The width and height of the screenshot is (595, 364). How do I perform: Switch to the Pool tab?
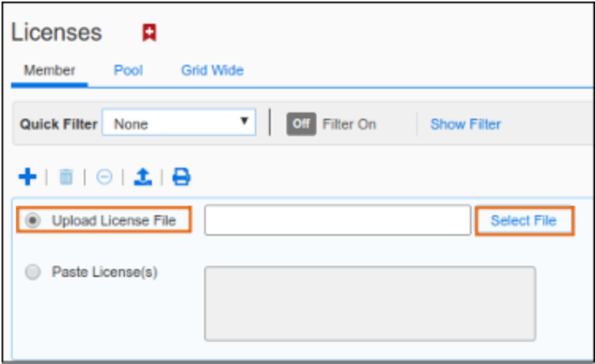pos(128,70)
